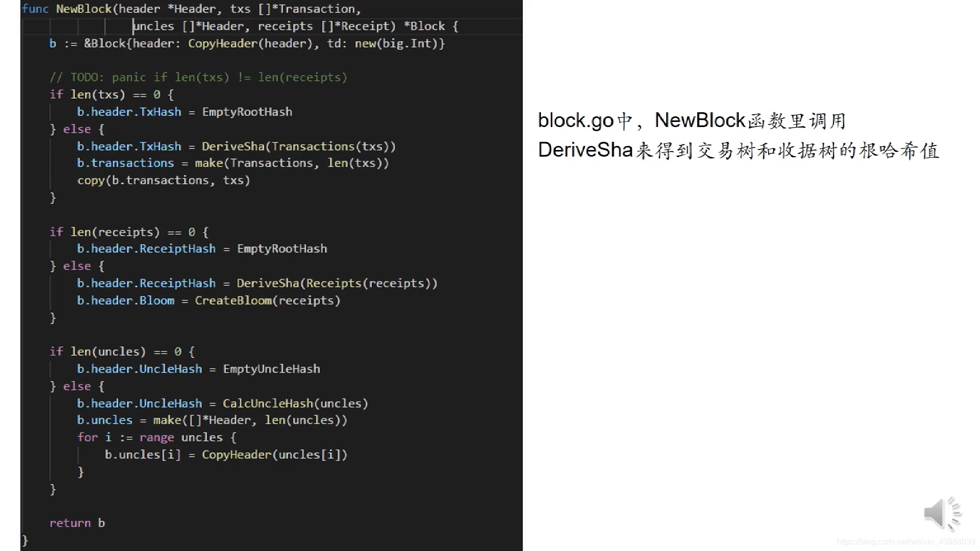980x551 pixels.
Task: Click 'copy(b.transactions, txs)' line
Action: [x=163, y=180]
